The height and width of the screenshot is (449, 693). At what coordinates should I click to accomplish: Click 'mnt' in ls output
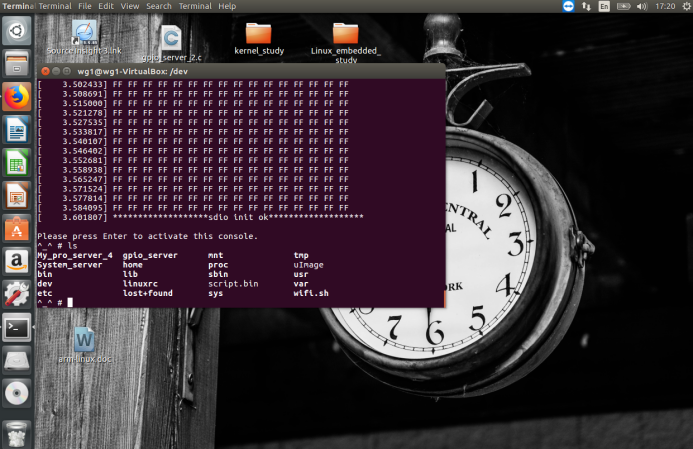tap(216, 255)
